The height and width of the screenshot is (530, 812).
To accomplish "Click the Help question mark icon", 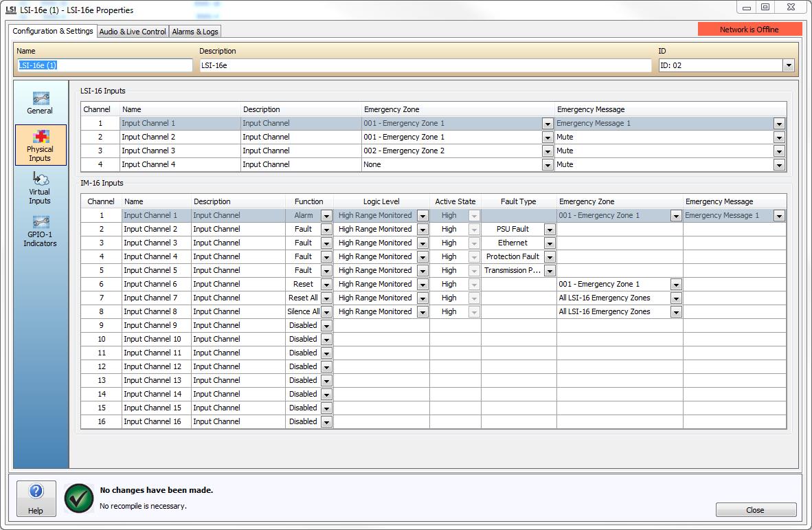I will point(36,491).
